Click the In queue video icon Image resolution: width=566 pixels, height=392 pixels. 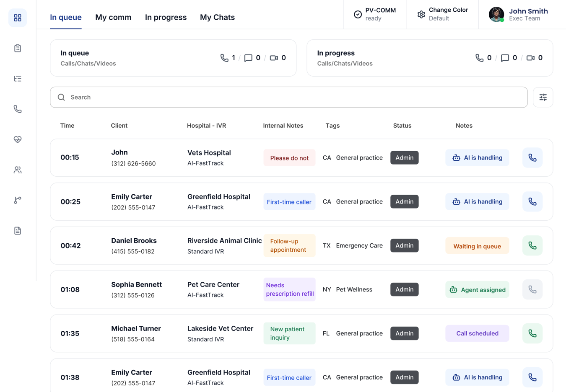tap(274, 58)
